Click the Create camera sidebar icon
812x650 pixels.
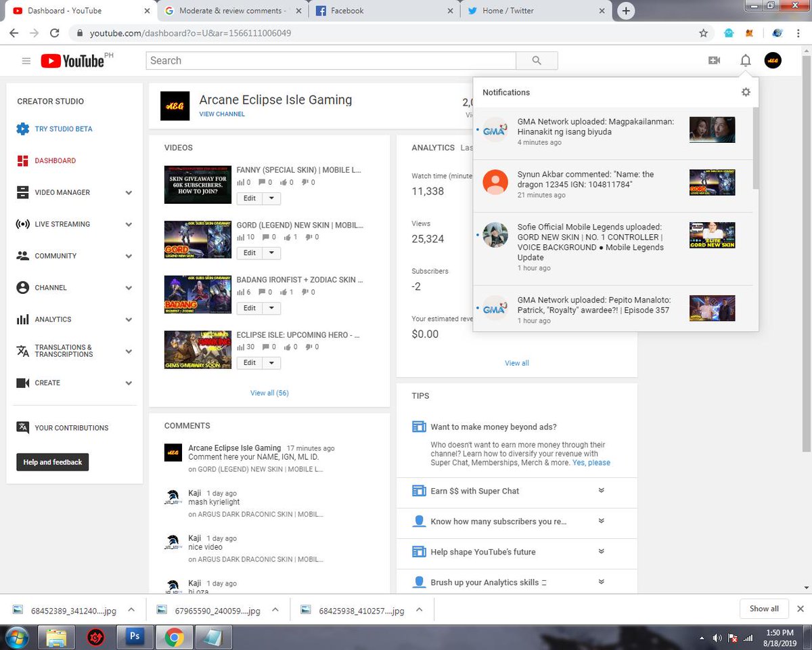(x=23, y=383)
